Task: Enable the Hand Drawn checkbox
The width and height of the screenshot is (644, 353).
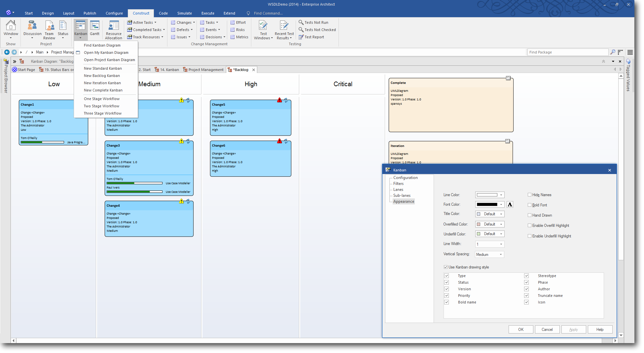Action: coord(529,215)
